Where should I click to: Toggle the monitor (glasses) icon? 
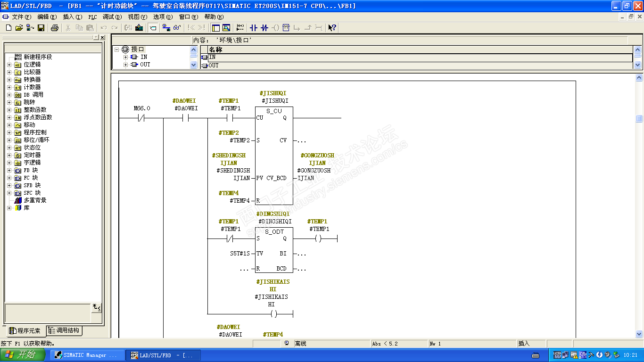(x=177, y=28)
